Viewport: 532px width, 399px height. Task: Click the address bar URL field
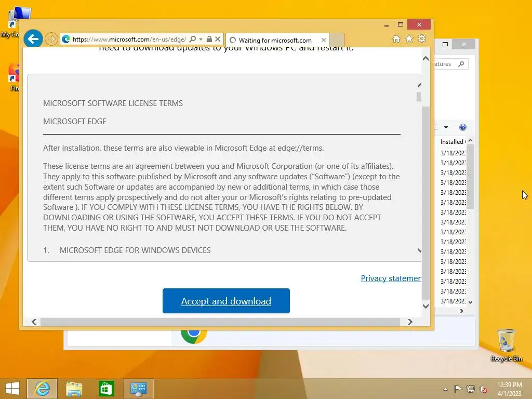(x=129, y=39)
